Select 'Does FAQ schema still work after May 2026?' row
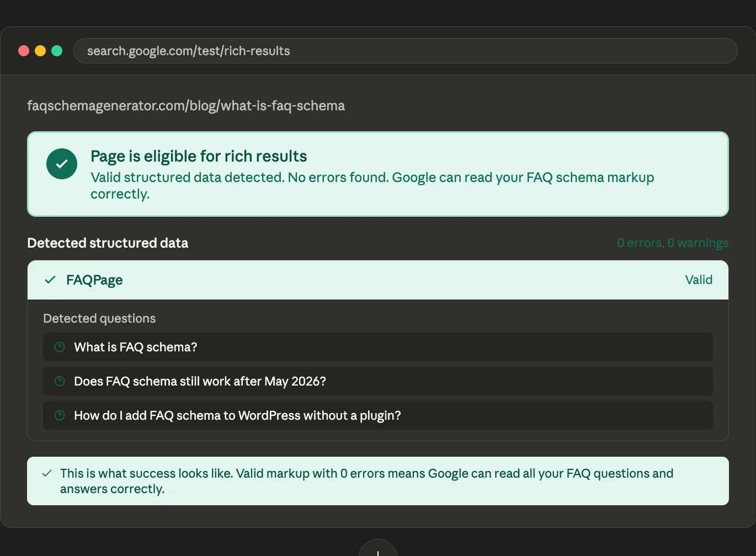756x556 pixels. click(378, 381)
